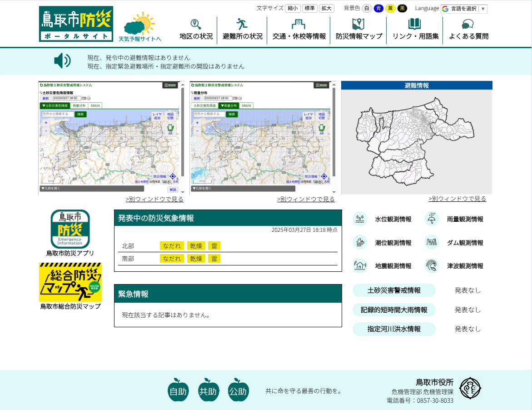The image size is (532, 410).
Task: Set text size to 縮小
Action: tap(293, 8)
